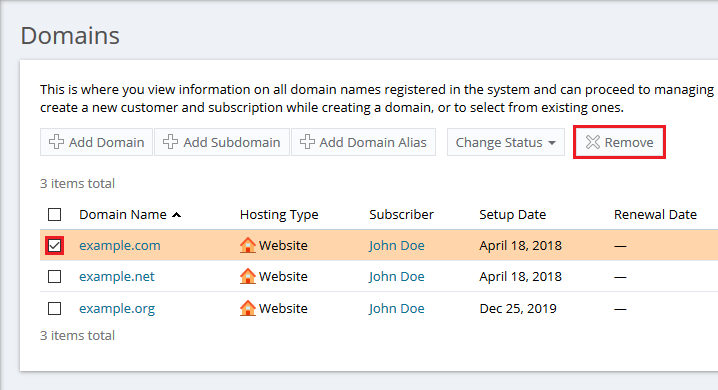Tick the example.org checkbox
Viewport: 718px width, 390px height.
54,309
